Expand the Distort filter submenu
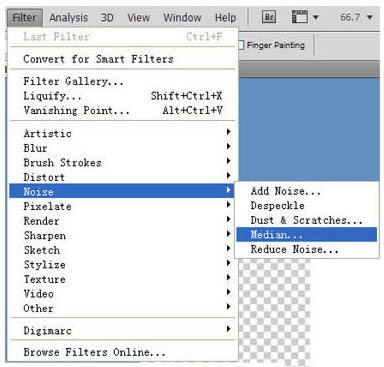 point(123,177)
